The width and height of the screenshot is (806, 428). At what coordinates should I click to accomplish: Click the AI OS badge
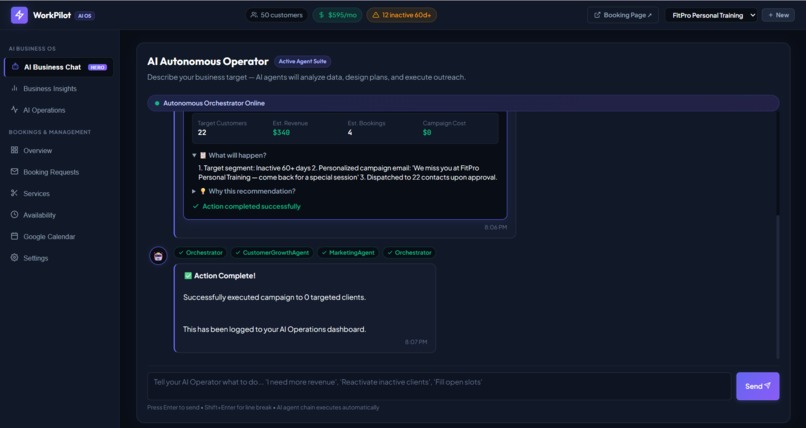[x=84, y=15]
